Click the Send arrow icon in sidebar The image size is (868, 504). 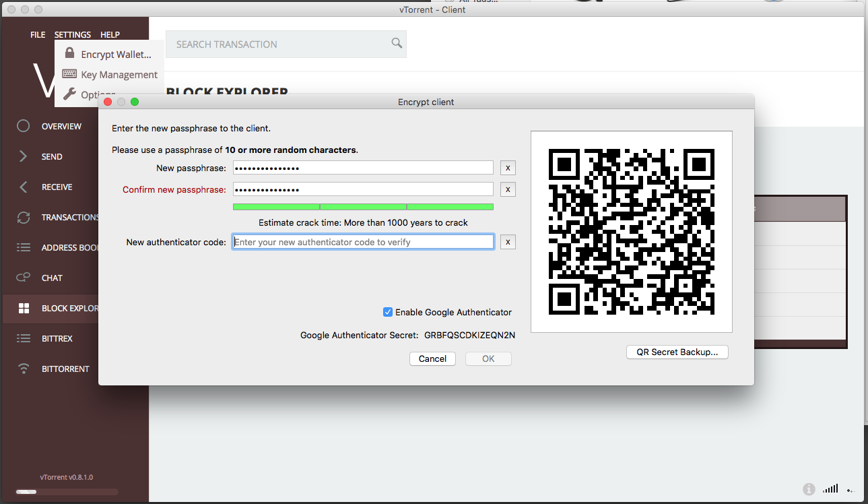[x=24, y=156]
